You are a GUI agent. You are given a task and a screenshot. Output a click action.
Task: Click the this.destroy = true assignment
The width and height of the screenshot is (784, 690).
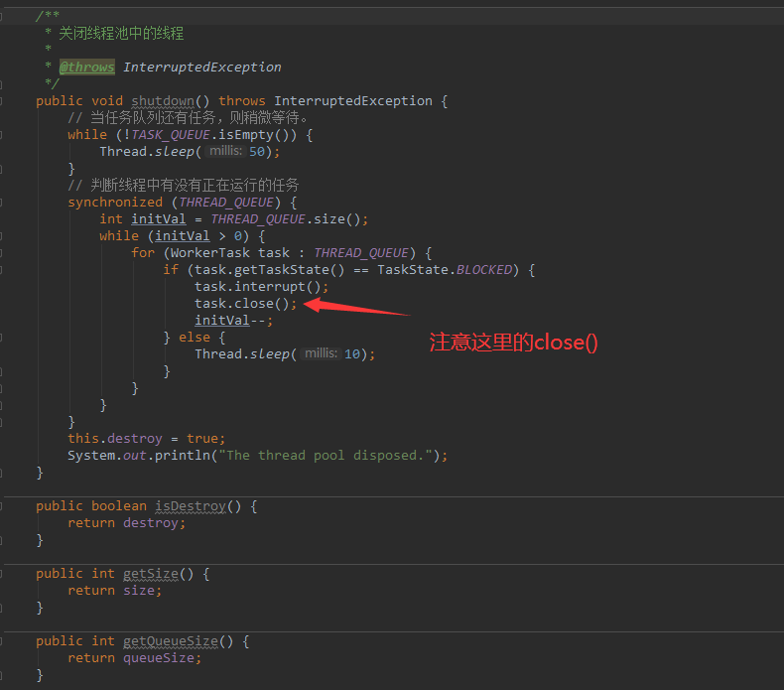coord(146,439)
